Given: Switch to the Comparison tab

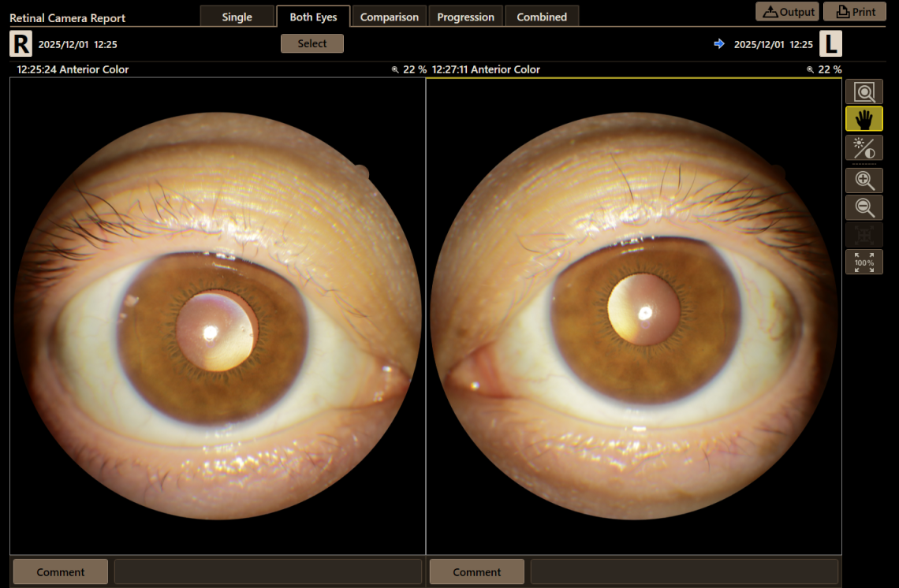Looking at the screenshot, I should [389, 16].
